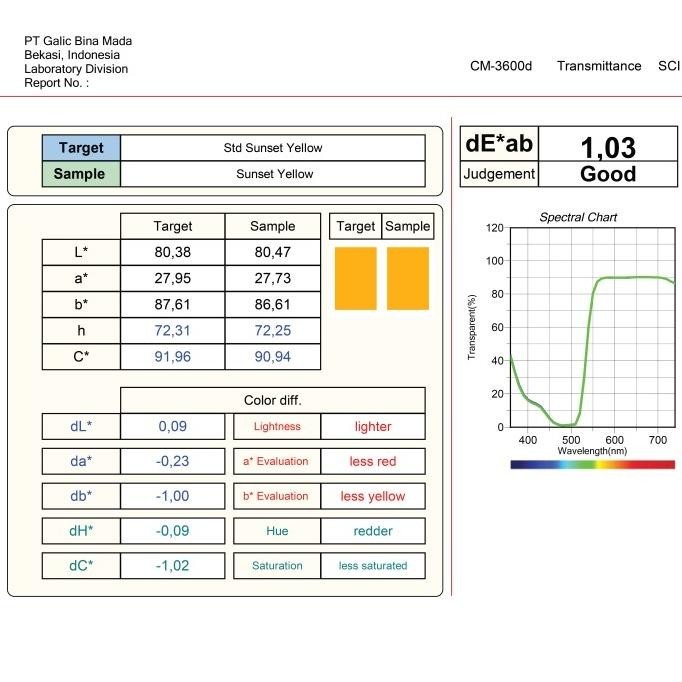Click the rainbow wavelength spectrum bar
This screenshot has height=682, width=682.
(x=592, y=464)
